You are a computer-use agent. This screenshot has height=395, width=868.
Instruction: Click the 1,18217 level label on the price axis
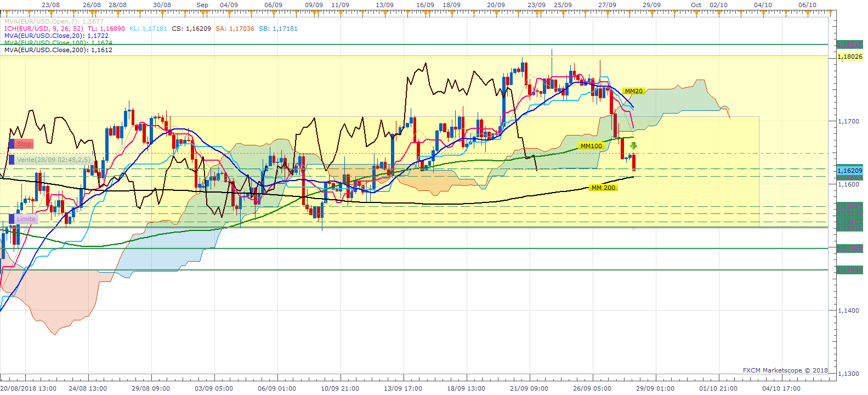tap(850, 44)
